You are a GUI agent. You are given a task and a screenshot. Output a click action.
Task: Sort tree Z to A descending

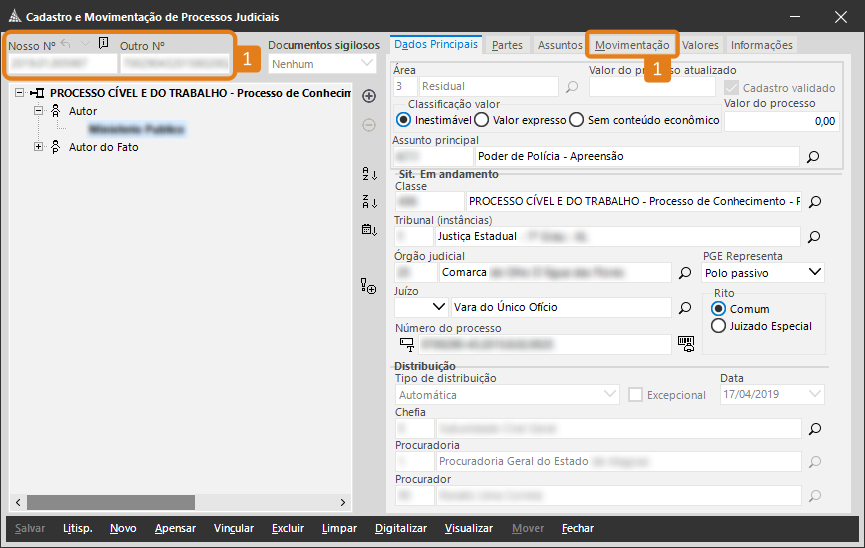[x=368, y=202]
